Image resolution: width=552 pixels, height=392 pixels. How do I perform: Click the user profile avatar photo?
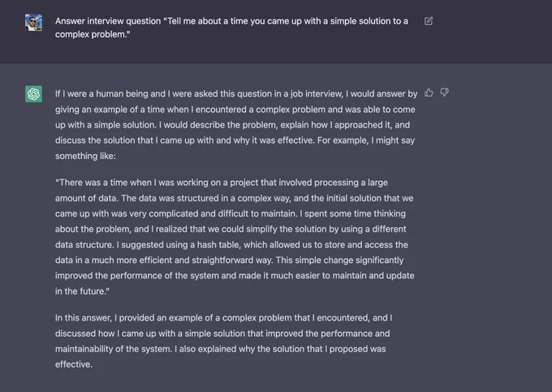point(33,22)
